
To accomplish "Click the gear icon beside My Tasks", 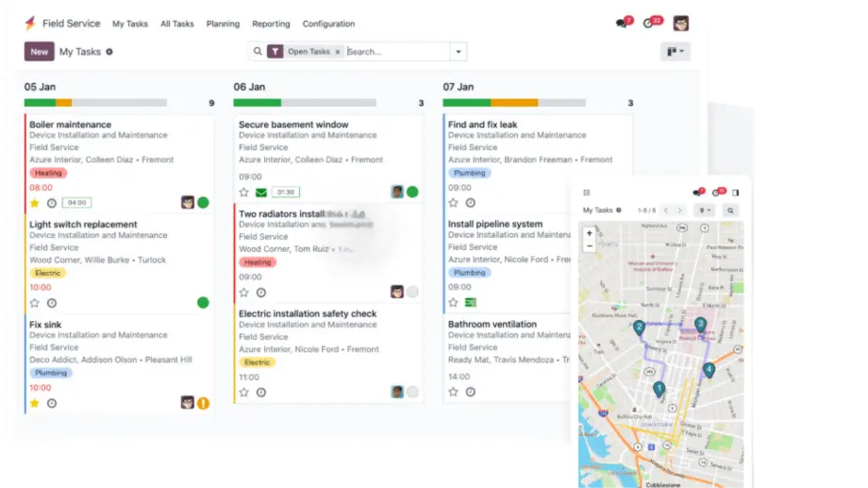I will pos(109,52).
